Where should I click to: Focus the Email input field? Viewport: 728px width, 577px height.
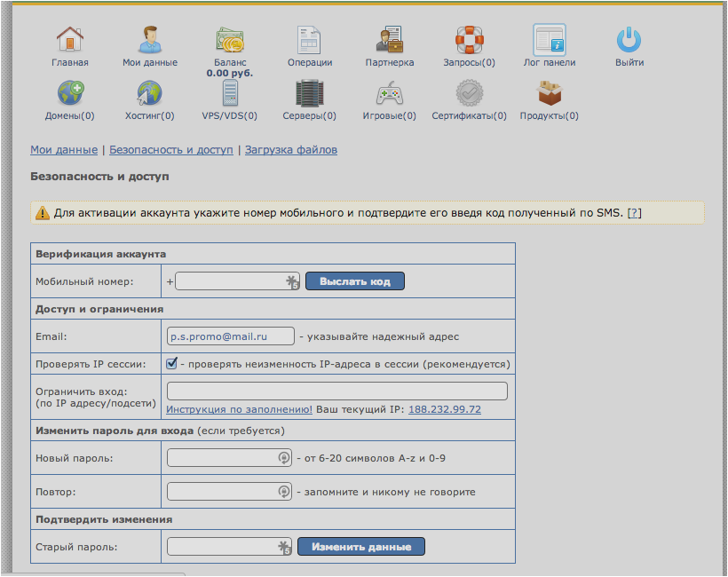230,336
